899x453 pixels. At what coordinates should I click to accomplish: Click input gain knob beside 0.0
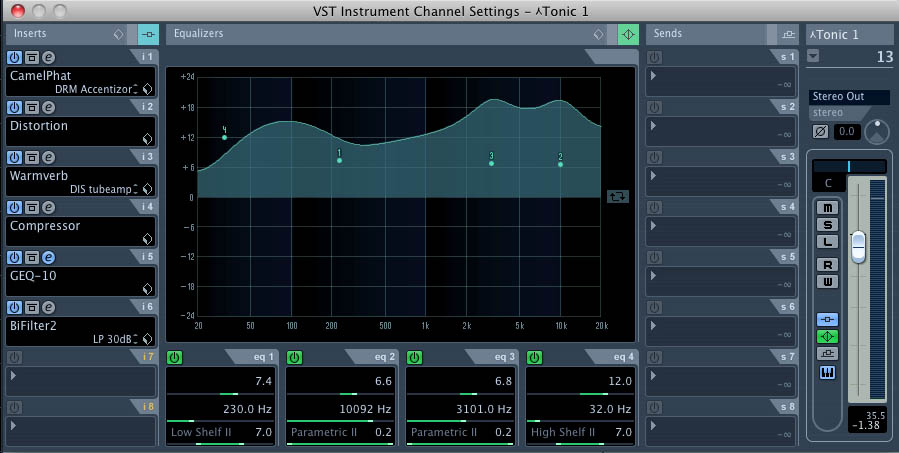[x=875, y=132]
